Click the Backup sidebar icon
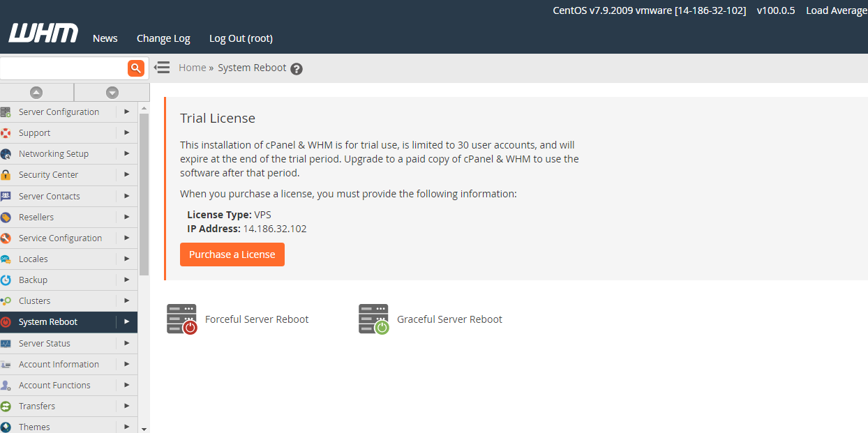This screenshot has width=868, height=433. pos(6,280)
